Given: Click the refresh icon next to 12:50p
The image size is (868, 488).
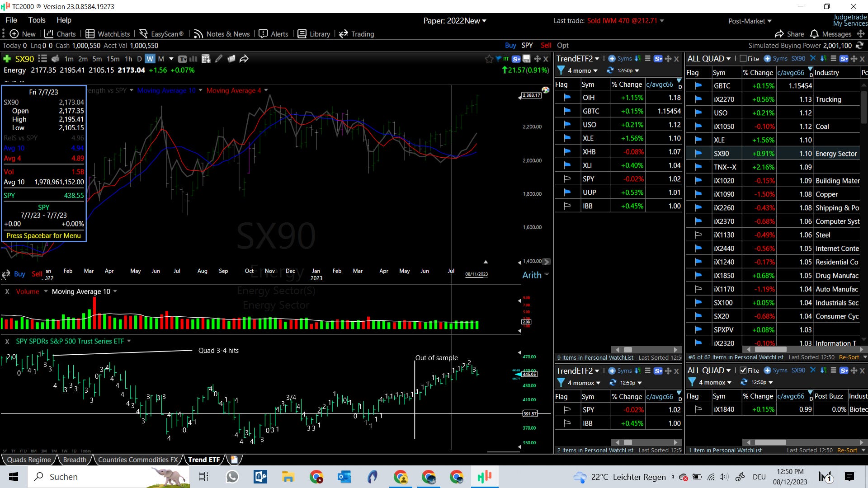Looking at the screenshot, I should 610,70.
